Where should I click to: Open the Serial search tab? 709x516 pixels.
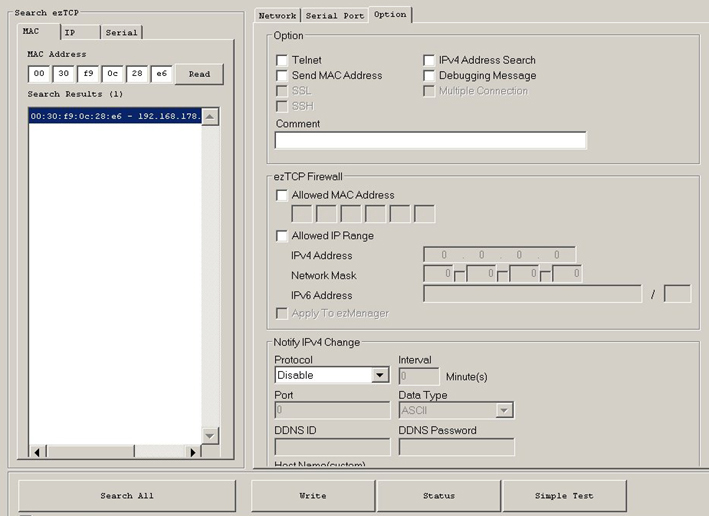[121, 33]
